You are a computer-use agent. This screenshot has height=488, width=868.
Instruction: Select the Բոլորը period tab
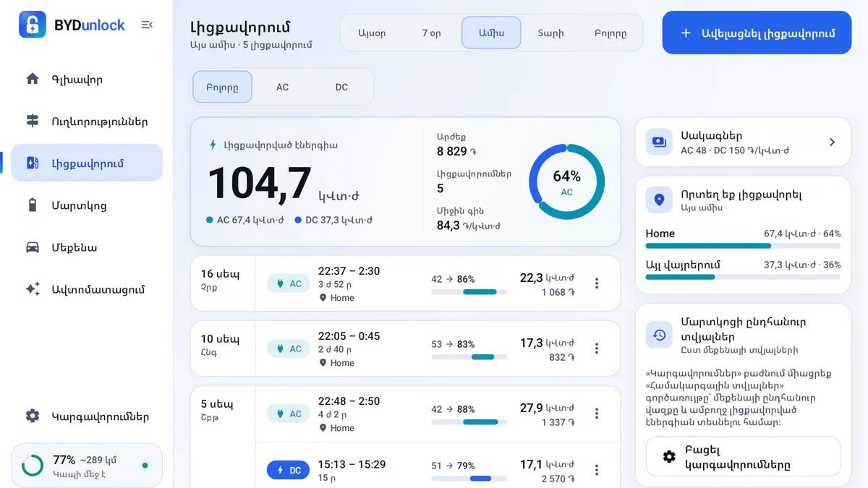(x=610, y=33)
